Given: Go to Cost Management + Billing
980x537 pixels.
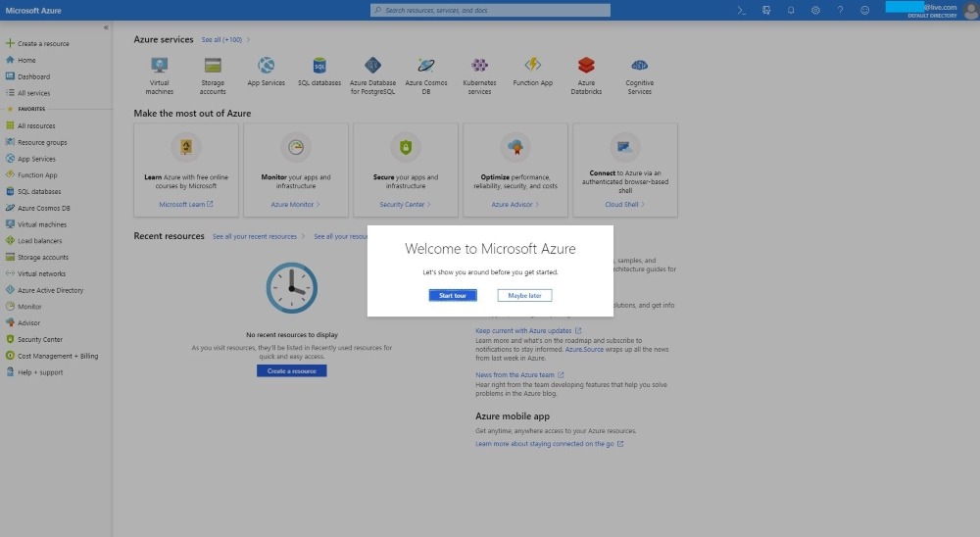Looking at the screenshot, I should coord(58,356).
